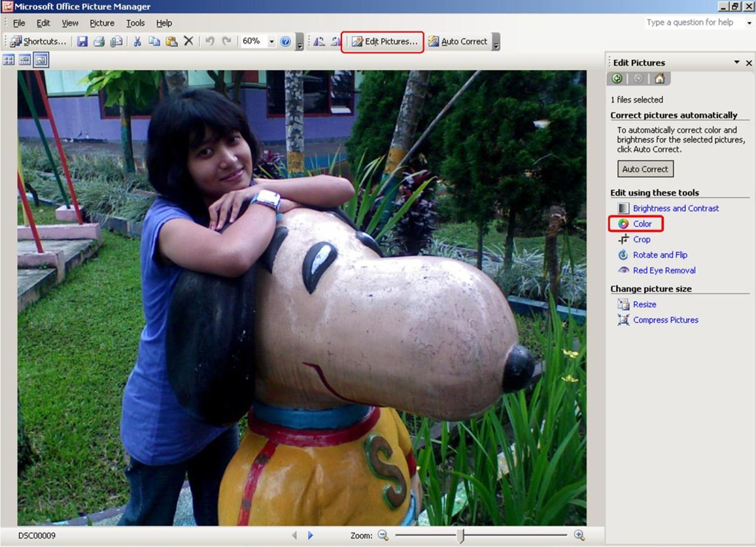
Task: Click the Zoom Out magnifier icon
Action: [x=383, y=535]
